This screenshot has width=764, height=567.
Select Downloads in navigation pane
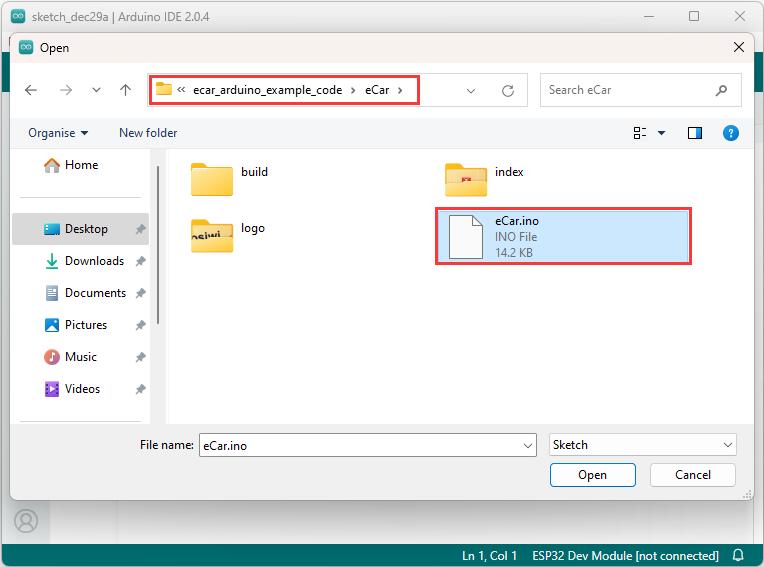point(84,261)
